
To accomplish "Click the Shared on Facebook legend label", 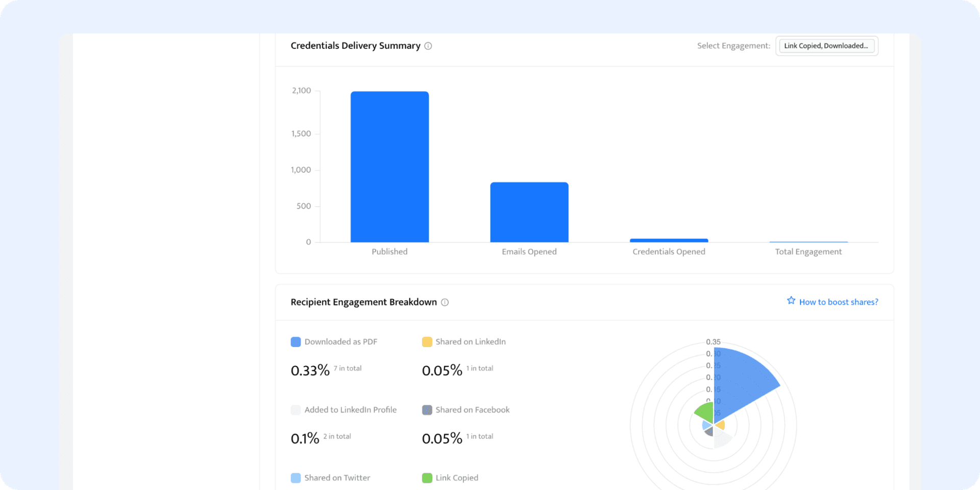I will click(x=472, y=410).
